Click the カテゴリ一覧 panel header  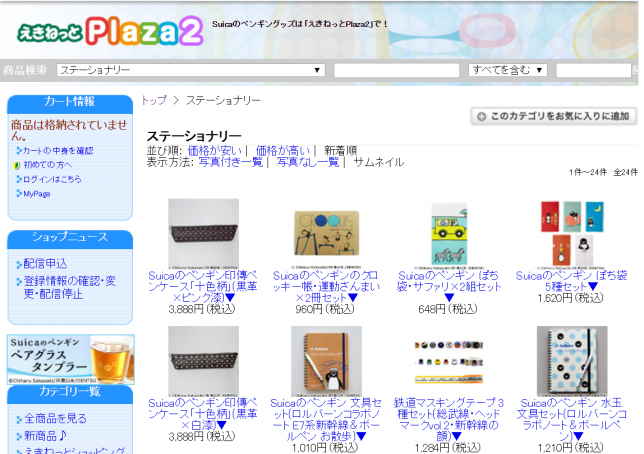click(x=70, y=394)
